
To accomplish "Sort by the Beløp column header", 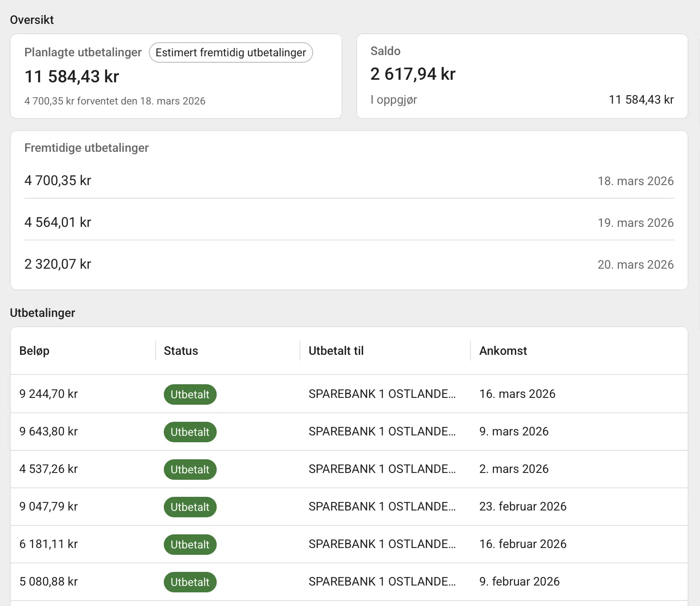I will (x=35, y=351).
